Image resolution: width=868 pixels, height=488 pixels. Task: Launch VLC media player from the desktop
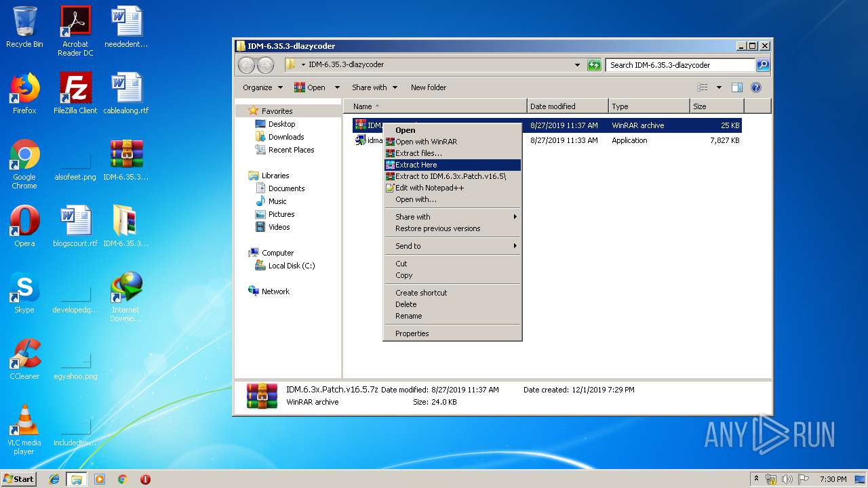(24, 430)
